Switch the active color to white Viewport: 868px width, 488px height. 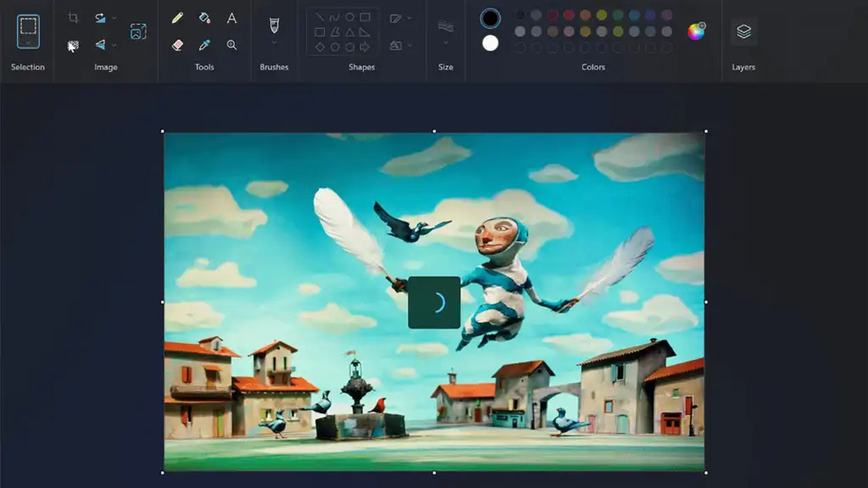[x=490, y=42]
